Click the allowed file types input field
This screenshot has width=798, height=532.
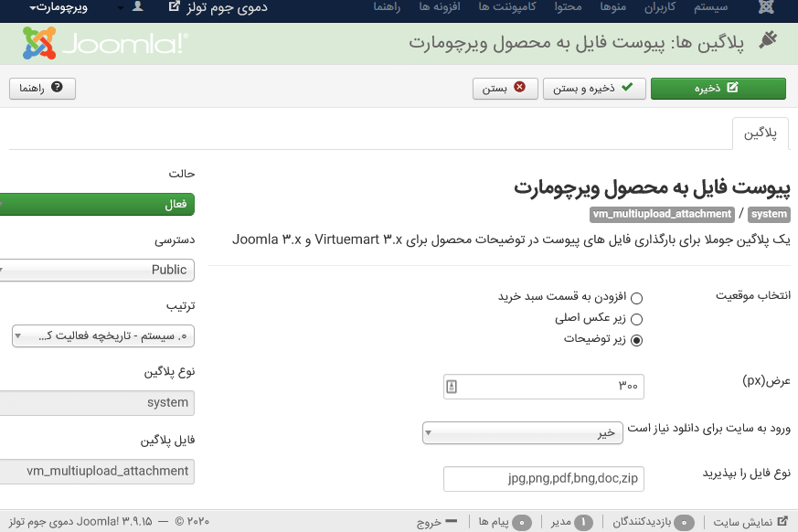coord(543,478)
